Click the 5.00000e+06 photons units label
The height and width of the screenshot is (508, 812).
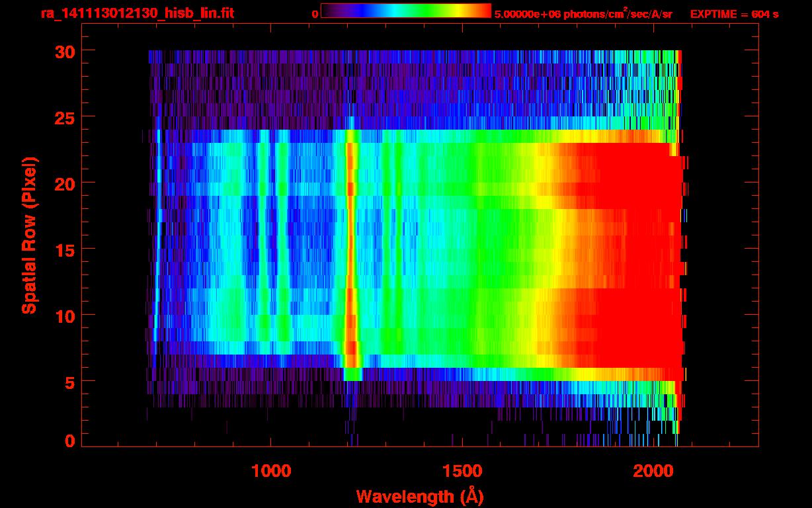[583, 14]
